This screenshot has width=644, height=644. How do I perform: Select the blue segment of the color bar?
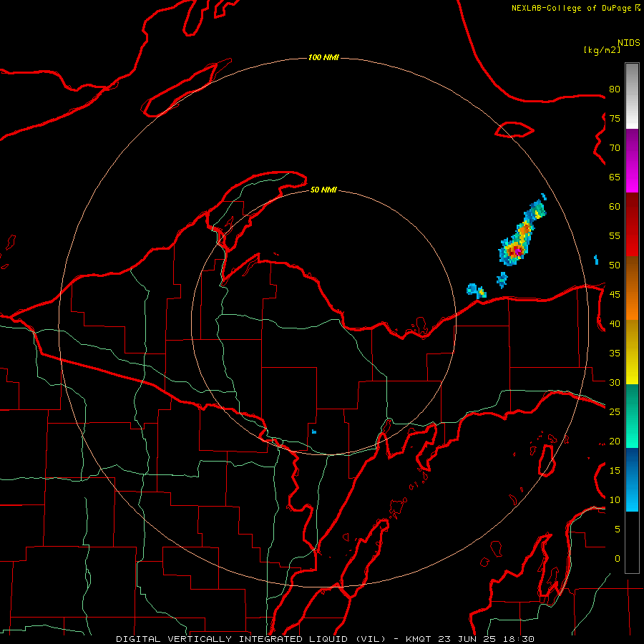(x=632, y=479)
